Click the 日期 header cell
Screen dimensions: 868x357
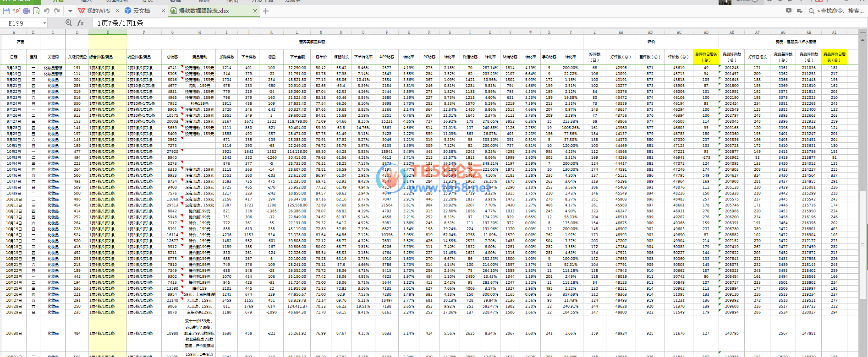pyautogui.click(x=14, y=57)
